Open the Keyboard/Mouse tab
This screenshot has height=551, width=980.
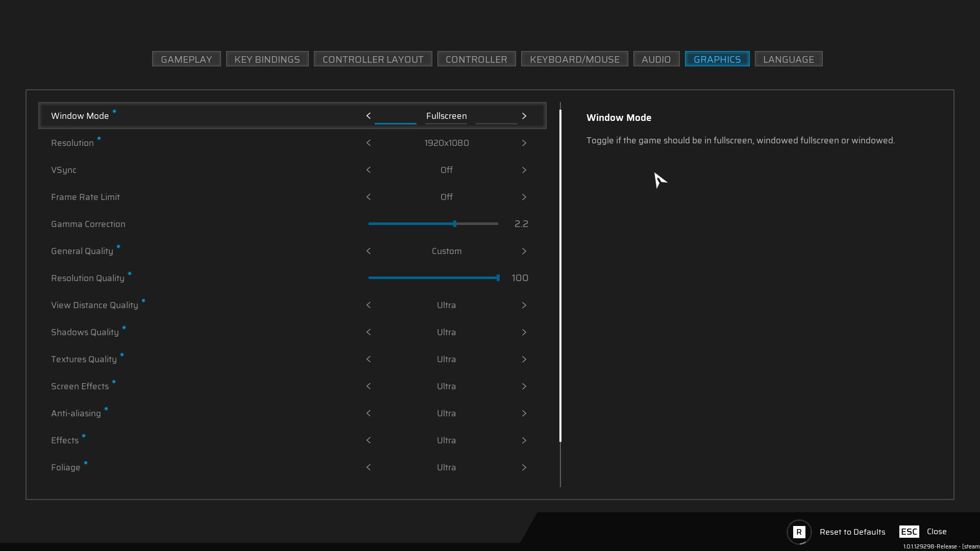click(x=574, y=59)
